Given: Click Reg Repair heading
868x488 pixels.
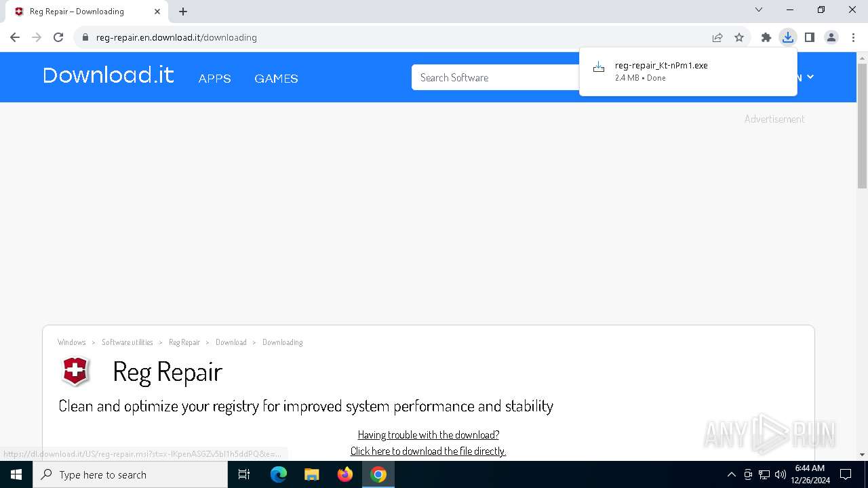Looking at the screenshot, I should pos(167,372).
